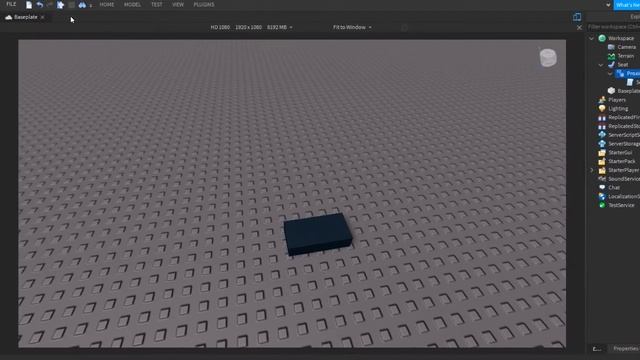Screen dimensions: 640x360
Task: Open the FILE menu
Action: [11, 4]
